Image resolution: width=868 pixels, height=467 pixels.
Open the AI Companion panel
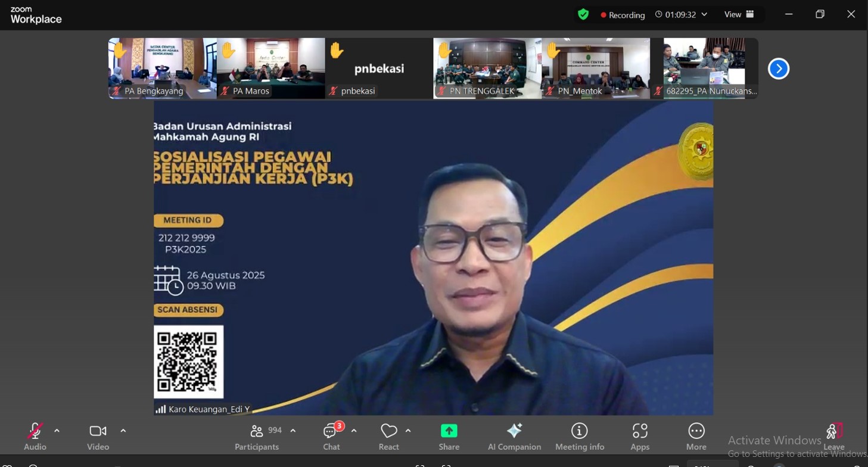click(x=514, y=437)
